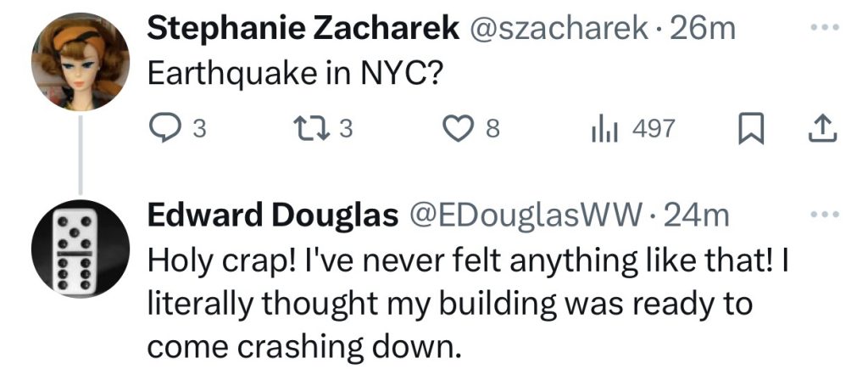Open the 26m timestamp permalink
Image resolution: width=868 pixels, height=375 pixels.
pyautogui.click(x=703, y=30)
